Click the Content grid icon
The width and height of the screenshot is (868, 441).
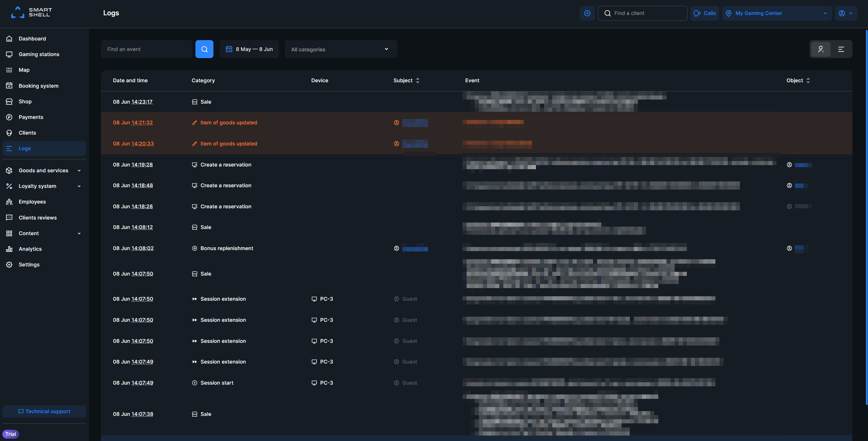(9, 233)
